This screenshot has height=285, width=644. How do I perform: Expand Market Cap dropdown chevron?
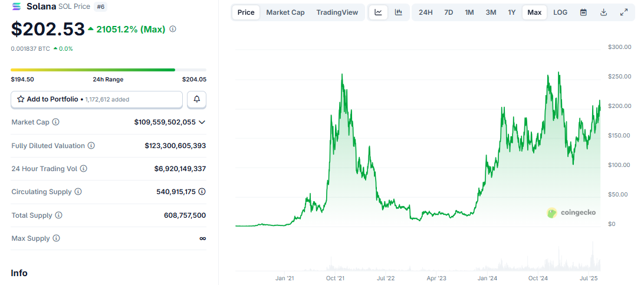(x=202, y=122)
